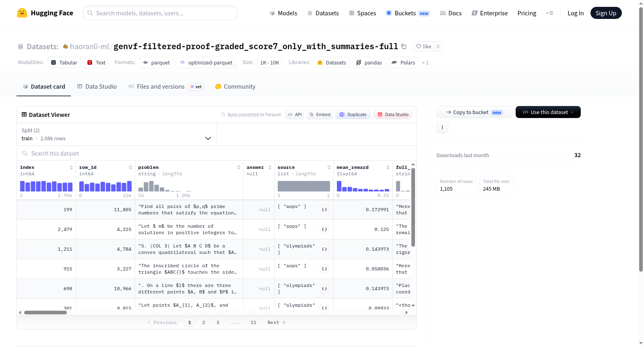This screenshot has width=644, height=347.
Task: Click the page vertical scrollbar
Action: pyautogui.click(x=641, y=139)
